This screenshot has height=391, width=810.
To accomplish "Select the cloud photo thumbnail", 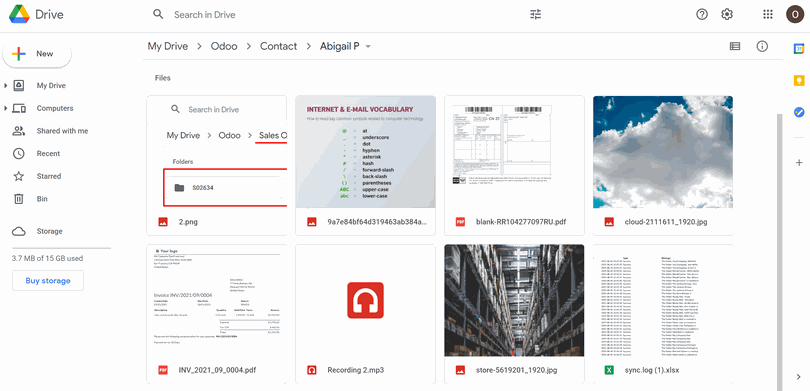I will (x=663, y=152).
